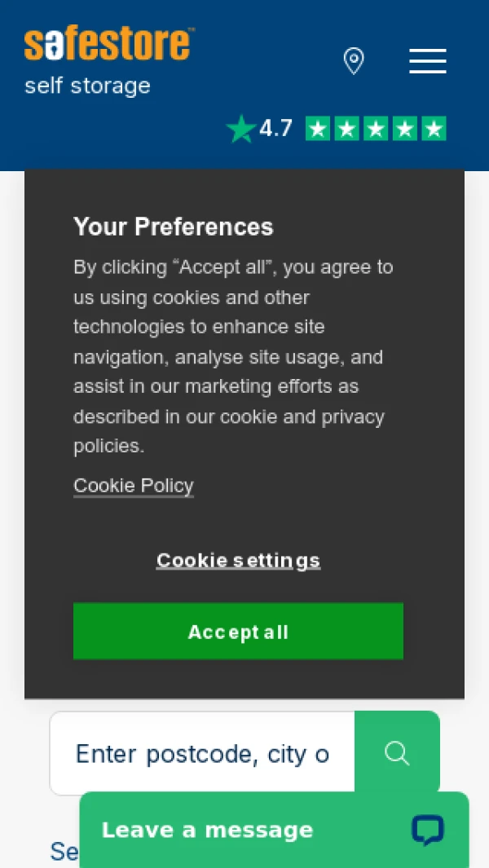Viewport: 489px width, 868px height.
Task: Open the Cookie Policy link
Action: click(x=134, y=486)
